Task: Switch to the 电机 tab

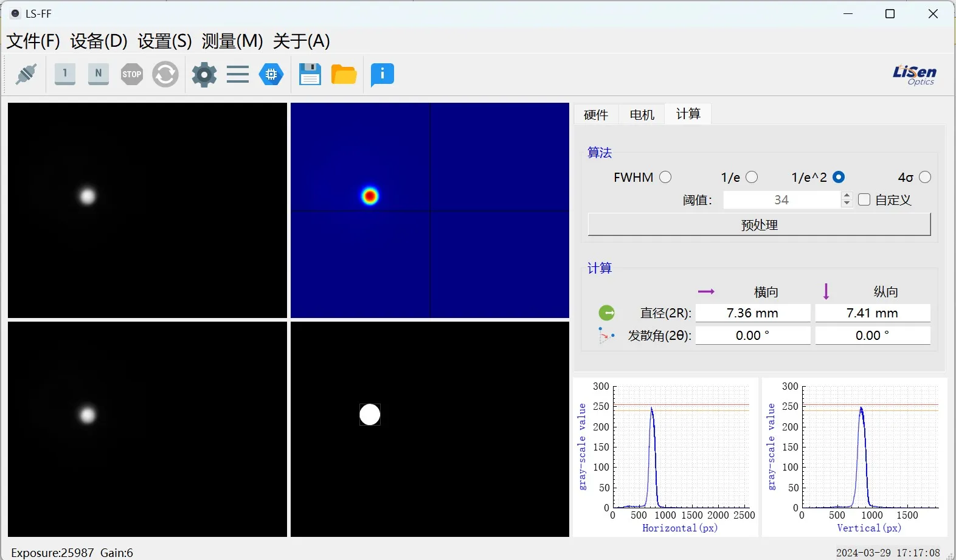Action: point(642,114)
